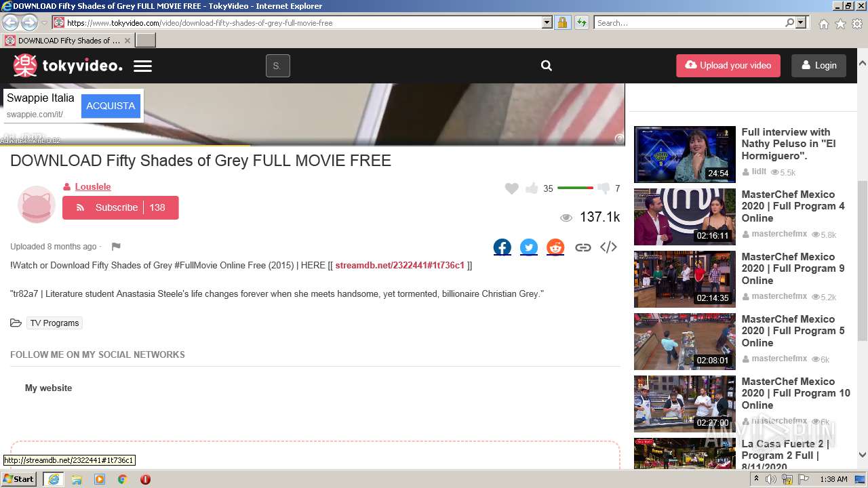Open lidlt channel under Nathy Peluso video
Image resolution: width=868 pixels, height=488 pixels.
click(x=759, y=172)
